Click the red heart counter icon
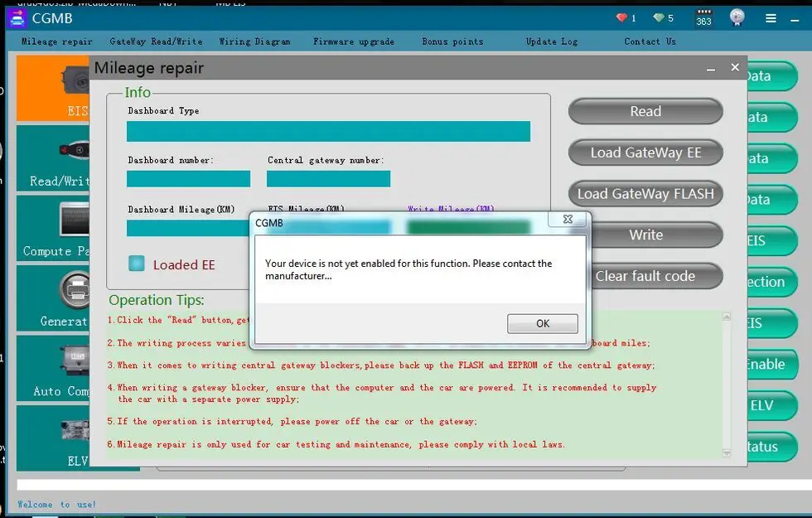812x518 pixels. tap(622, 18)
